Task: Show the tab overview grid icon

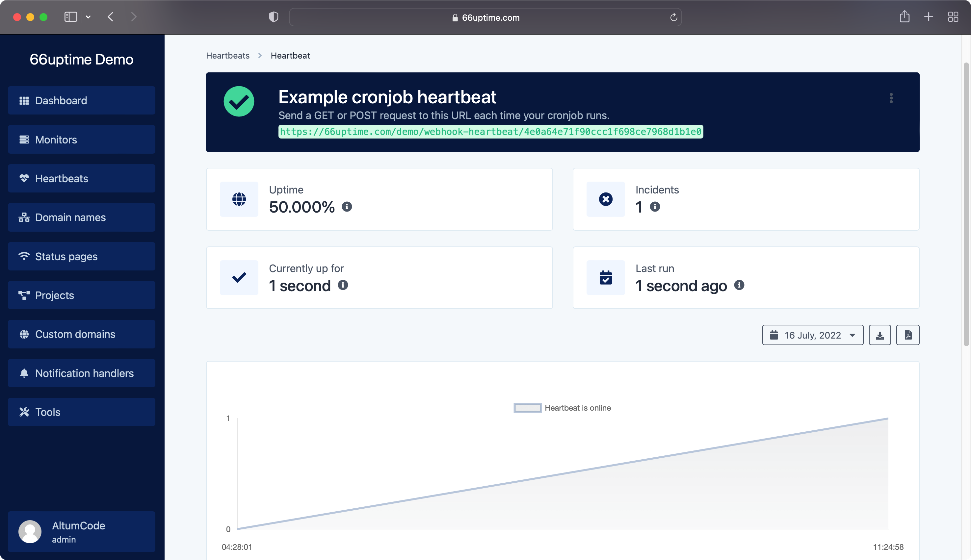Action: [953, 16]
